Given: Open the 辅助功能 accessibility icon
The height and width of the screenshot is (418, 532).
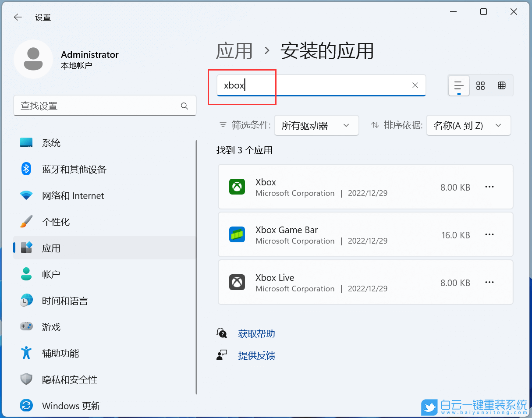Looking at the screenshot, I should tap(26, 353).
